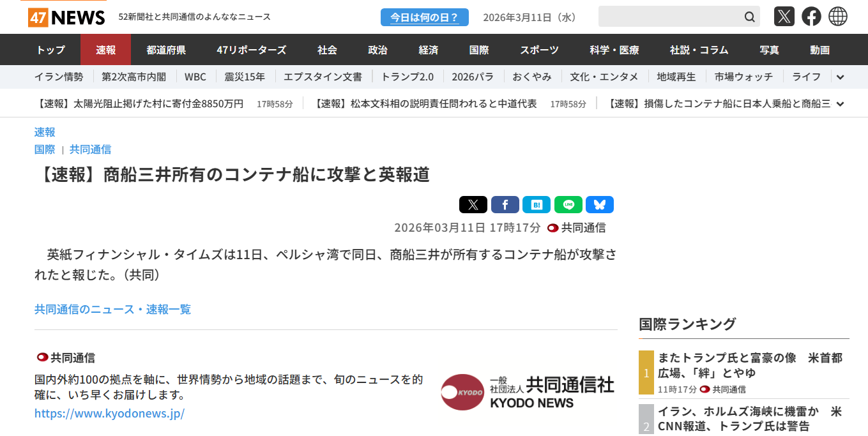This screenshot has height=436, width=868.
Task: Expand the topics bar chevron
Action: pyautogui.click(x=840, y=77)
